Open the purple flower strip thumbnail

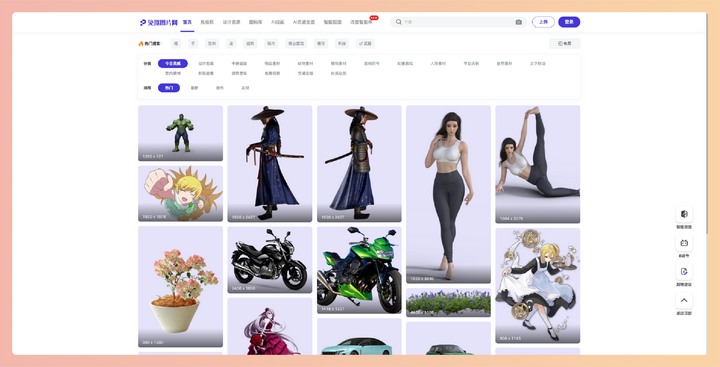(x=448, y=303)
